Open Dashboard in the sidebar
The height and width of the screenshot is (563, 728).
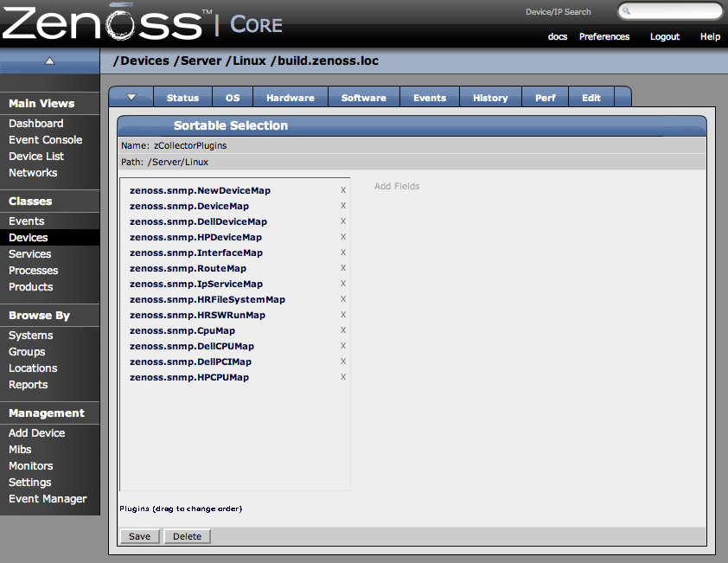point(35,124)
